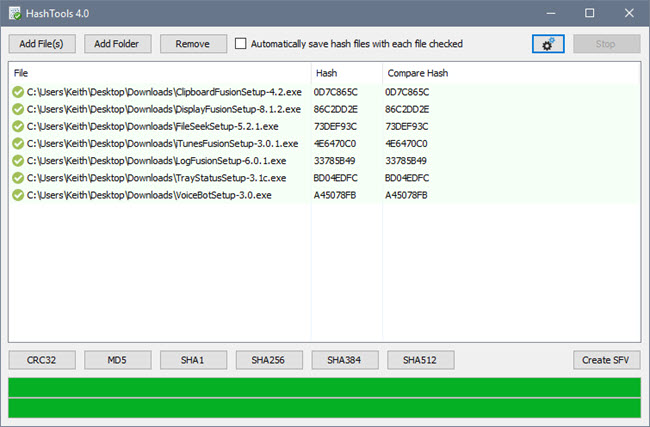Click green check icon for DisplayFusionSetup-8.1.2.exe
The image size is (650, 427).
point(18,109)
